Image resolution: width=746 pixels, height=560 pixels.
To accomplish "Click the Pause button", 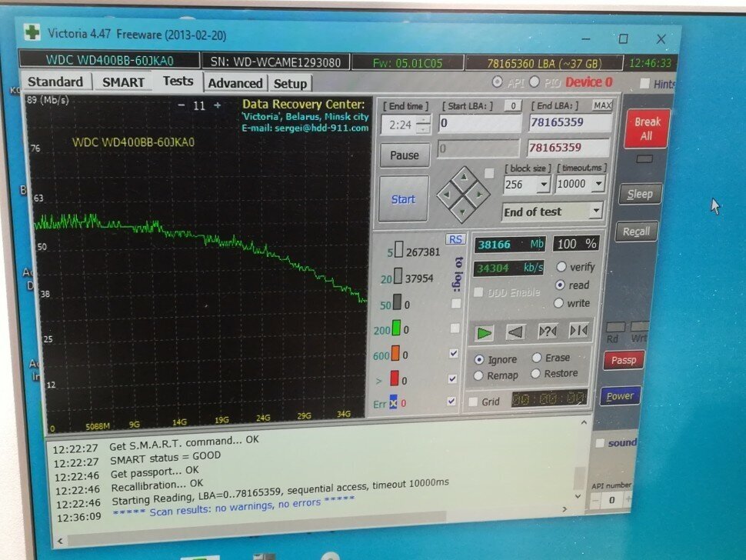I will pos(405,155).
